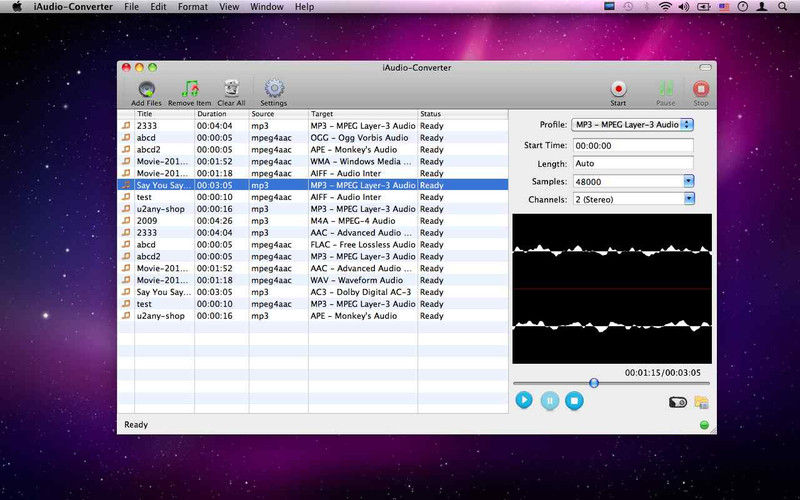Open the Samples dropdown arrow

[x=689, y=181]
